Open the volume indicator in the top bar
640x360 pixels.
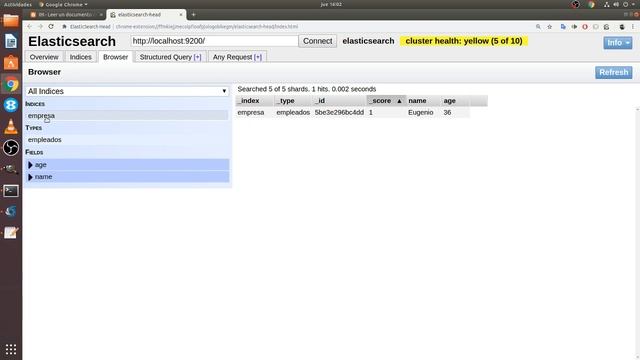click(616, 4)
